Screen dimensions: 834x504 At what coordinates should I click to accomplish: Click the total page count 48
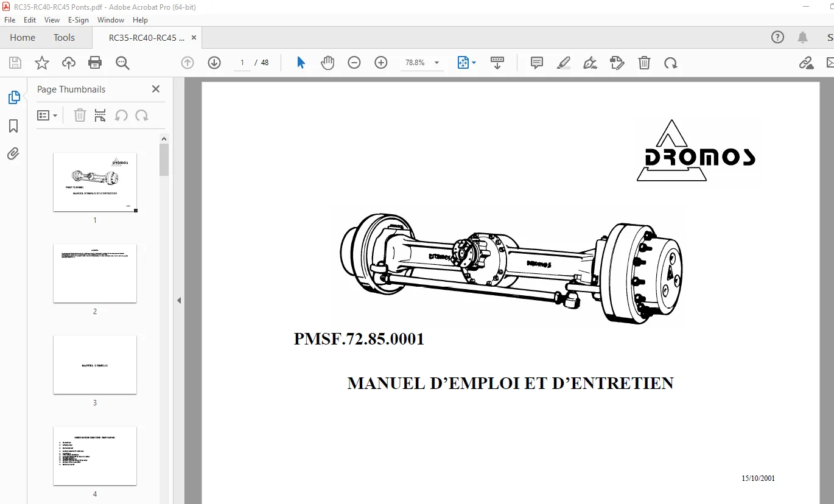click(265, 63)
